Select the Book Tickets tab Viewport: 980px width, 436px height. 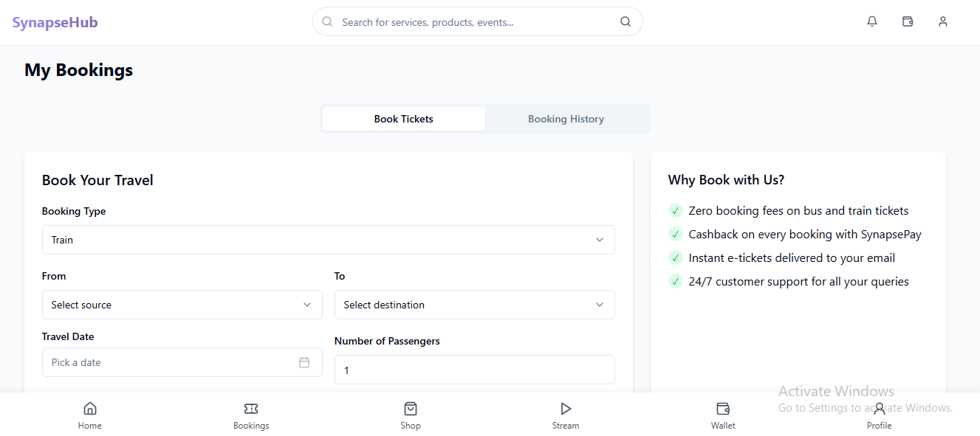(403, 119)
